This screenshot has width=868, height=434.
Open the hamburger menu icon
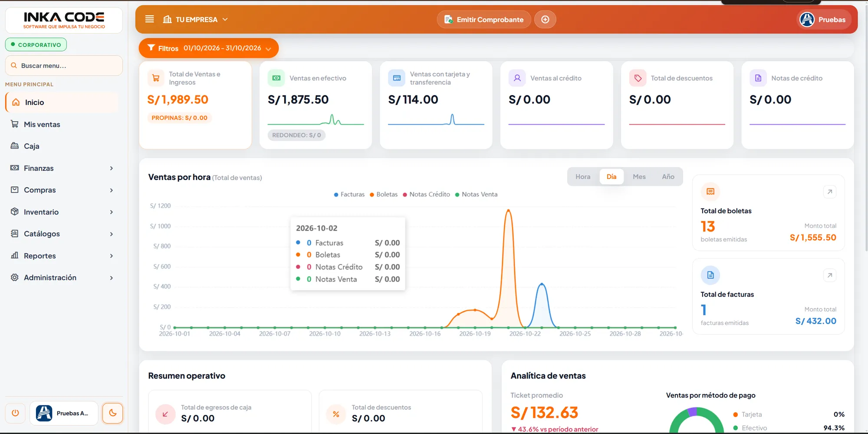pyautogui.click(x=149, y=19)
